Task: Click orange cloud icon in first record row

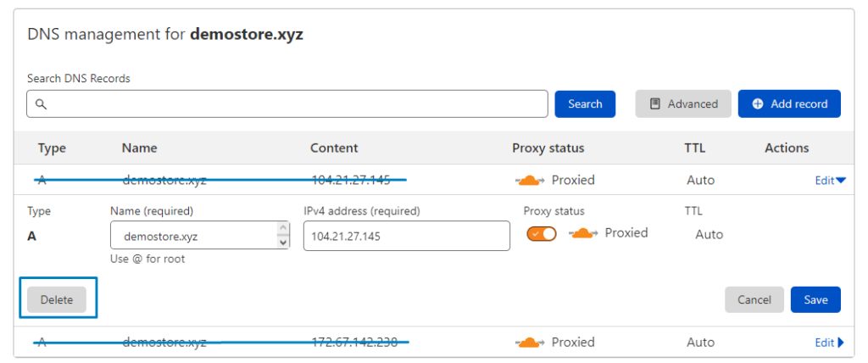Action: (530, 180)
